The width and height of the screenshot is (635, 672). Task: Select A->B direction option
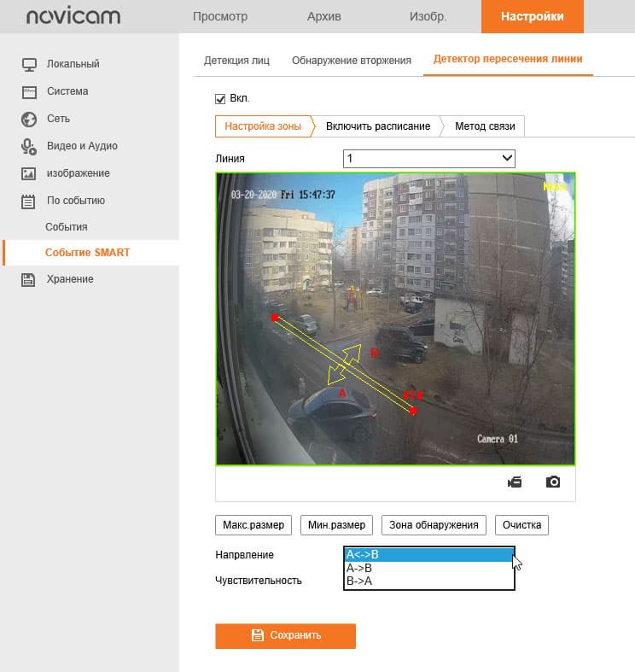429,569
